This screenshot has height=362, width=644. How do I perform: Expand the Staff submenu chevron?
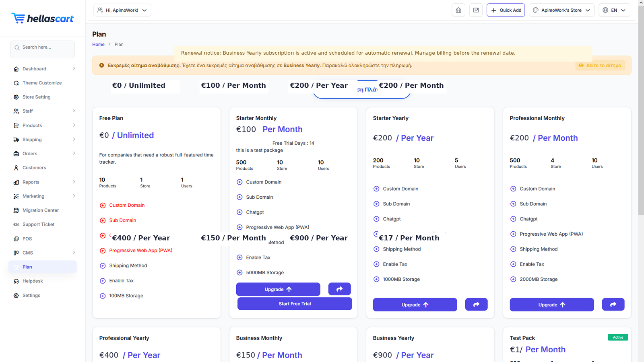click(x=74, y=111)
